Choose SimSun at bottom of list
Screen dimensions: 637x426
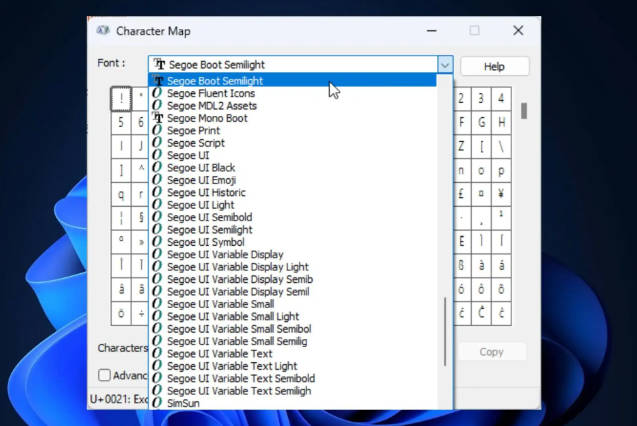[x=293, y=403]
